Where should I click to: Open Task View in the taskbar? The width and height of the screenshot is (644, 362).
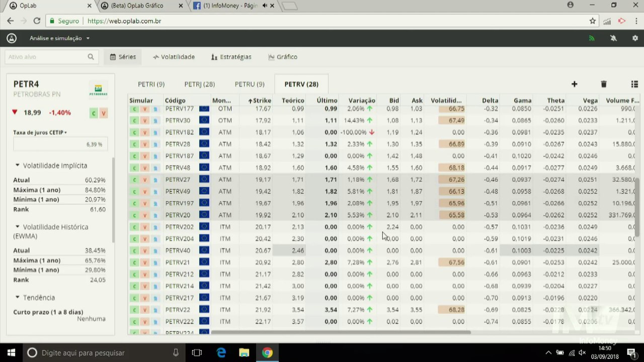point(197,352)
